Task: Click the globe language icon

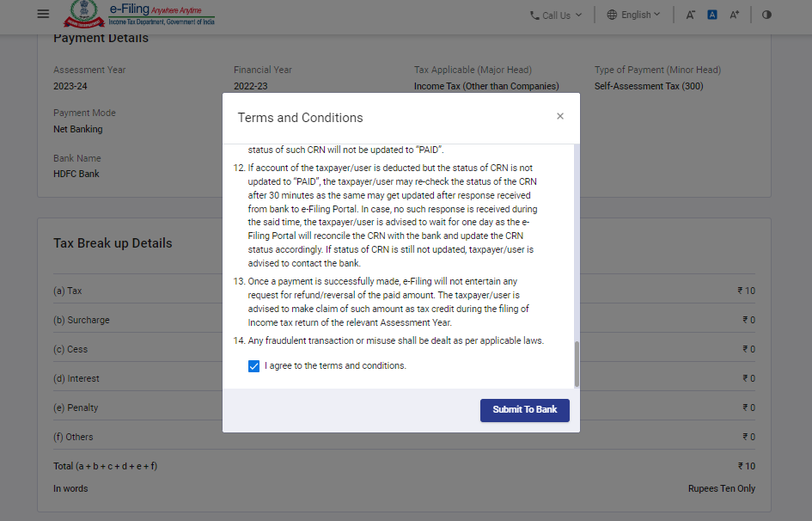Action: coord(612,15)
